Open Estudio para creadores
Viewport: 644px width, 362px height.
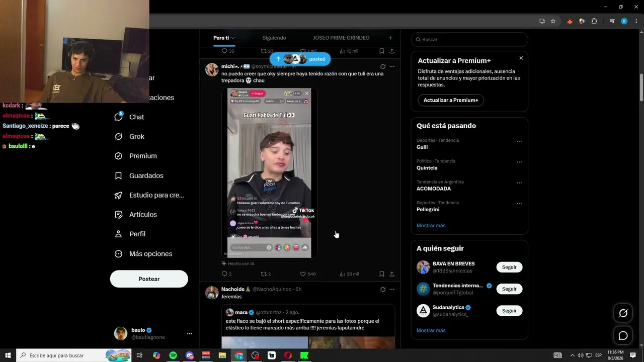149,195
